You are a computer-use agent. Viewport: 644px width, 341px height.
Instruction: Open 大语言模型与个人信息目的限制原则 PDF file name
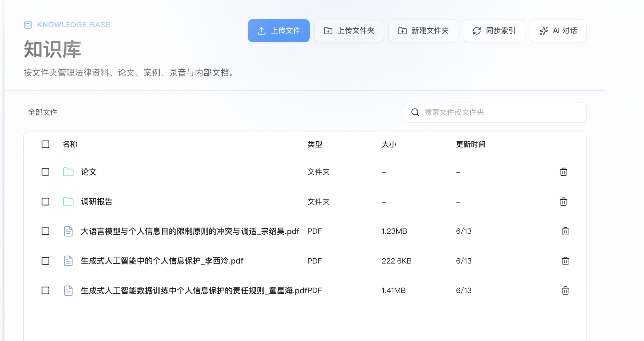coord(190,231)
